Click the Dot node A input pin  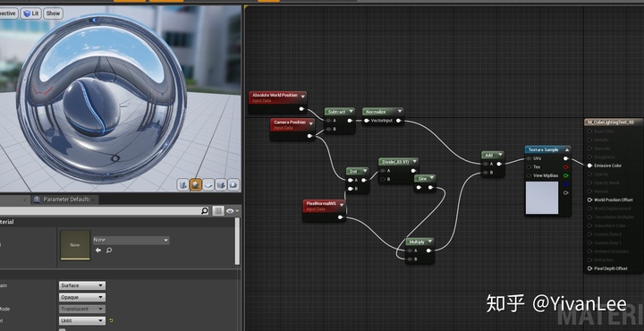(x=351, y=181)
